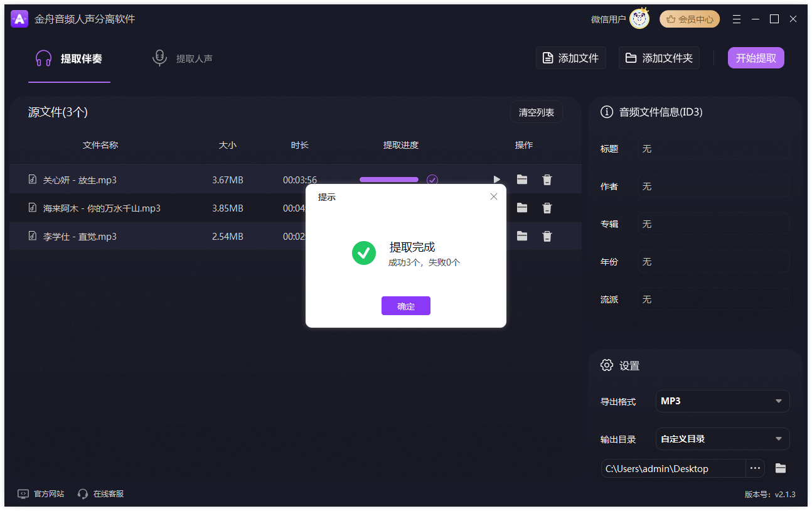Screen dimensions: 812x511
Task: Click the completion checkmark on 关心妍 row
Action: tap(432, 180)
